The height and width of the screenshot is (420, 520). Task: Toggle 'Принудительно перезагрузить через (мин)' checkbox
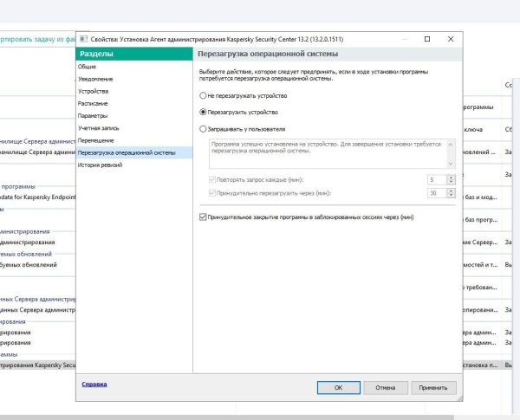[x=212, y=193]
